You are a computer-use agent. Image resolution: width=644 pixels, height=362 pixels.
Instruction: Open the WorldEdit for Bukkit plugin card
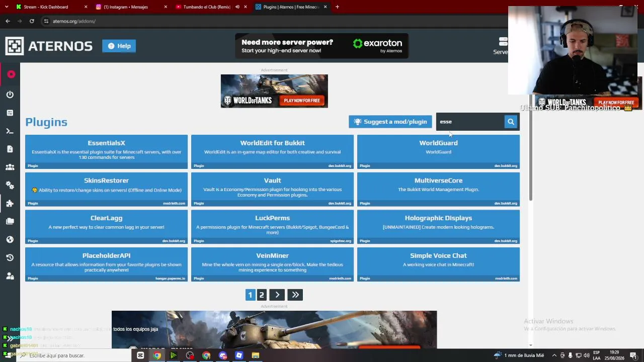click(272, 152)
